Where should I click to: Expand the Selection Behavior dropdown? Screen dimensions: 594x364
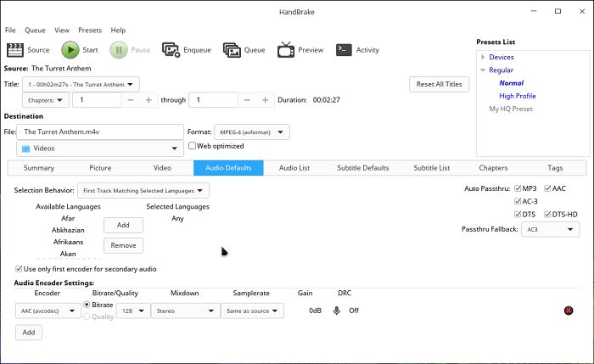(x=143, y=191)
